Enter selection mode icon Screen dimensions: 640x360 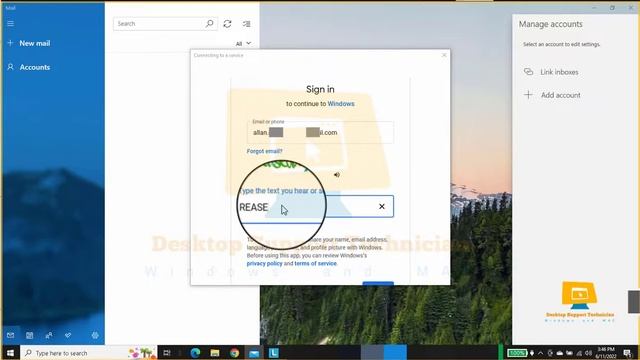point(247,24)
